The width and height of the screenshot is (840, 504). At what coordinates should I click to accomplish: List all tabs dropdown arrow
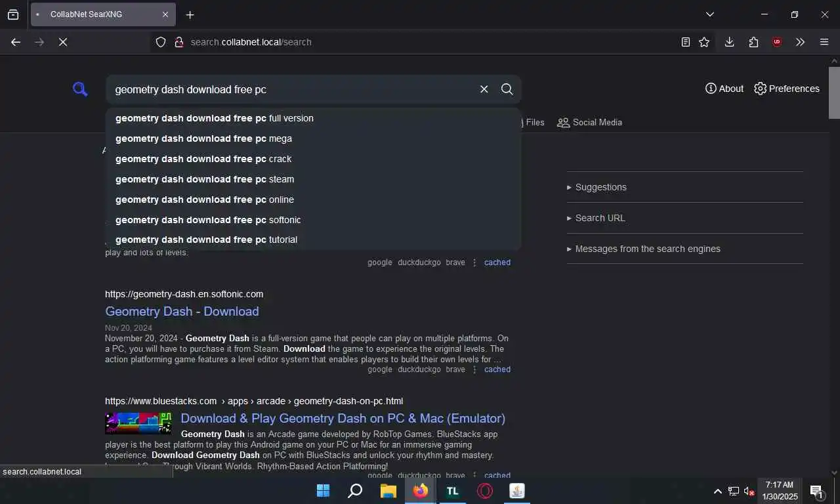point(709,14)
